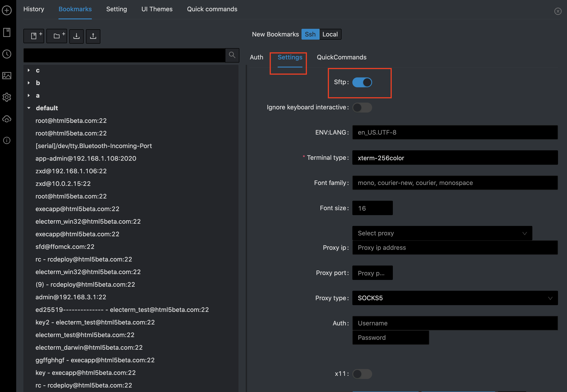Screen dimensions: 567x392
Task: Turn on the x11 toggle
Action: coord(362,374)
